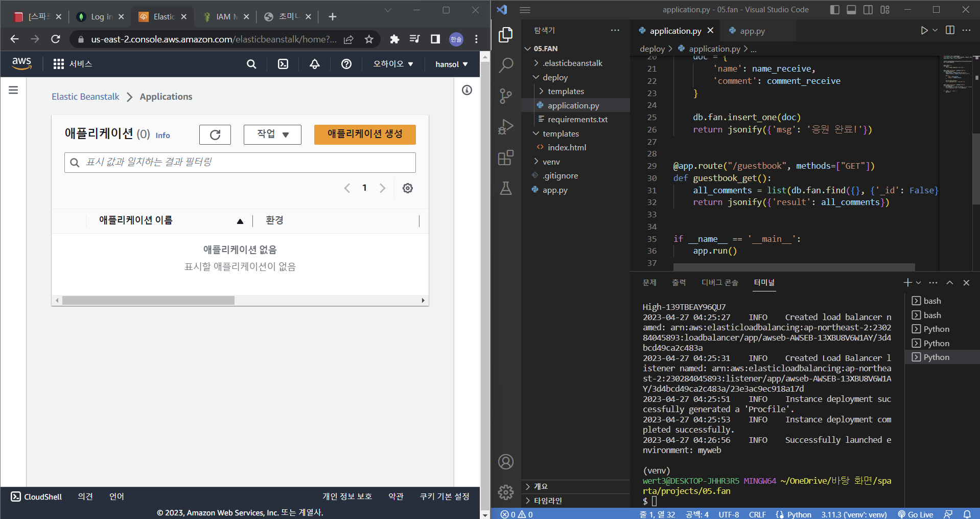This screenshot has height=519, width=980.
Task: Open Run and Debug view
Action: tap(506, 127)
